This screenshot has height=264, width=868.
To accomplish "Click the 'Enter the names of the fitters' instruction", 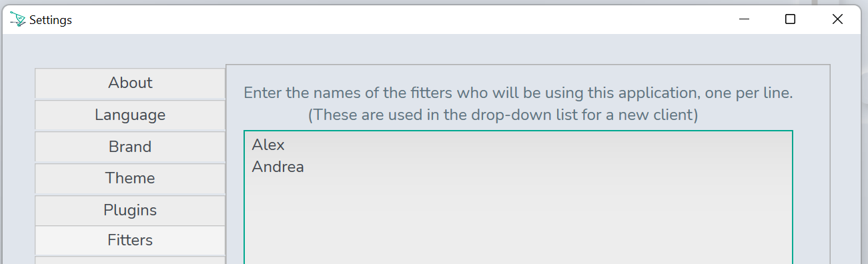I will (518, 93).
